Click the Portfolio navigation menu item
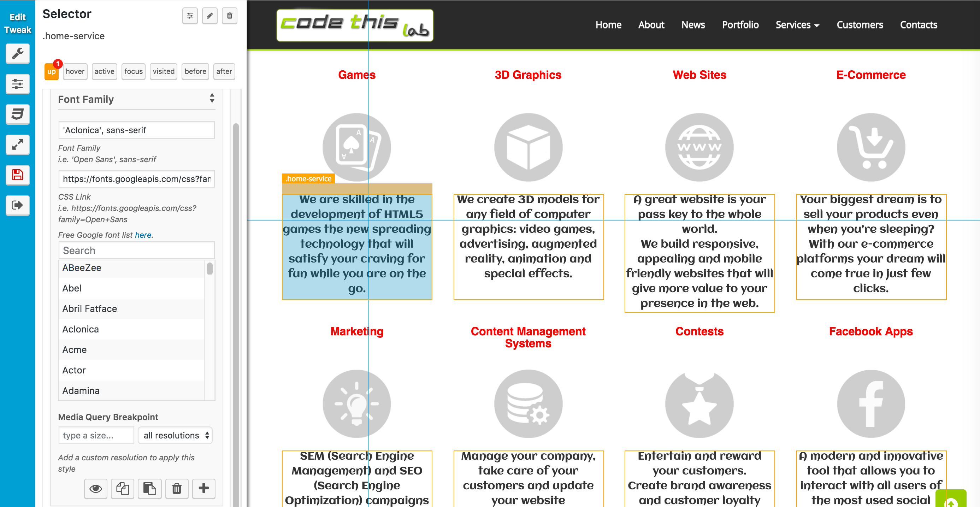 (741, 25)
